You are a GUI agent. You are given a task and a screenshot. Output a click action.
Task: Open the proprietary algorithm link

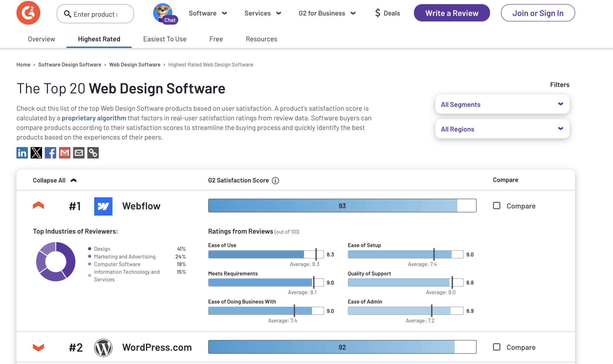tap(94, 118)
